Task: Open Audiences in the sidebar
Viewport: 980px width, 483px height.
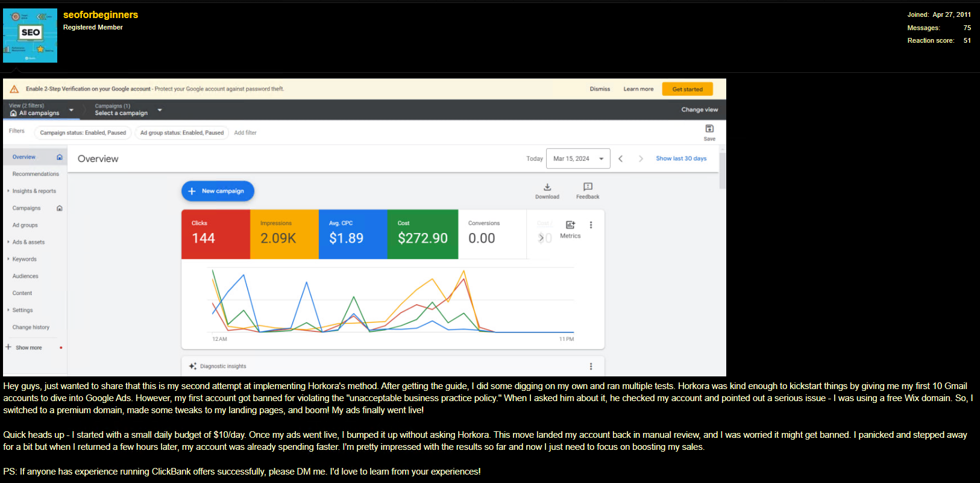Action: pos(25,276)
